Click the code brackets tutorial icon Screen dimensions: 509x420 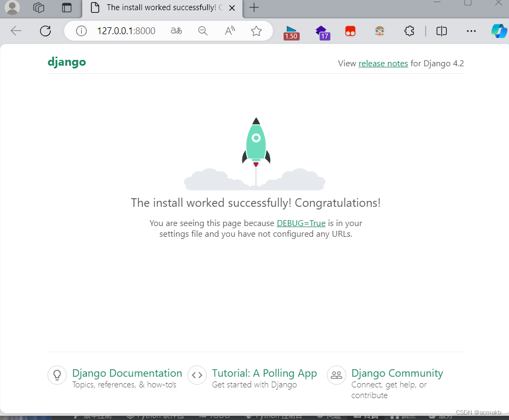point(197,375)
